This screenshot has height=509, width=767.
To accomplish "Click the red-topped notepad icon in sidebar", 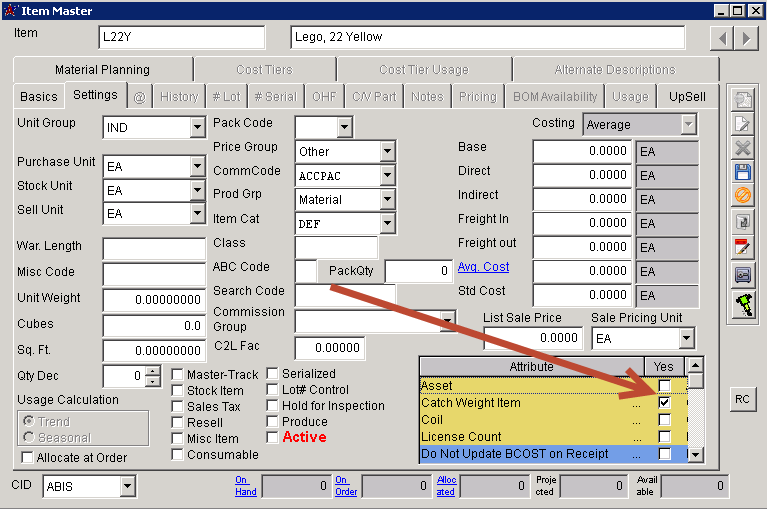I will (x=743, y=248).
